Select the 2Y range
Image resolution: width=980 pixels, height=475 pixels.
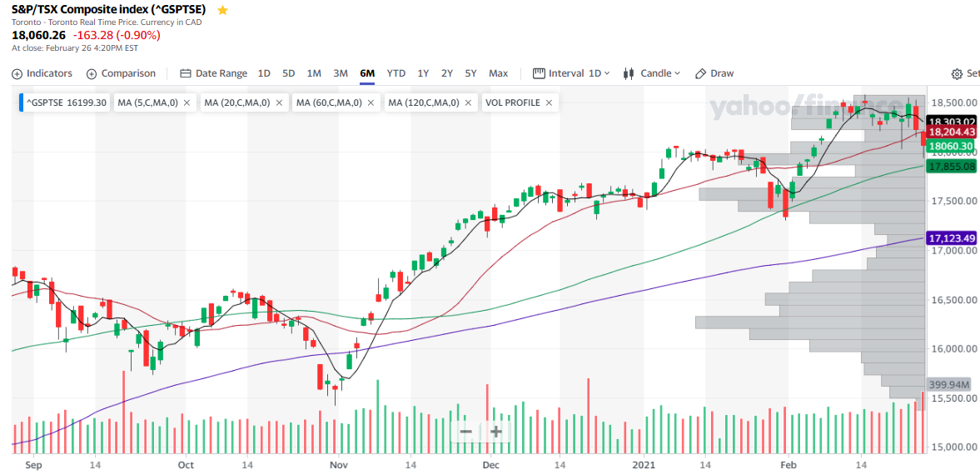[x=447, y=73]
